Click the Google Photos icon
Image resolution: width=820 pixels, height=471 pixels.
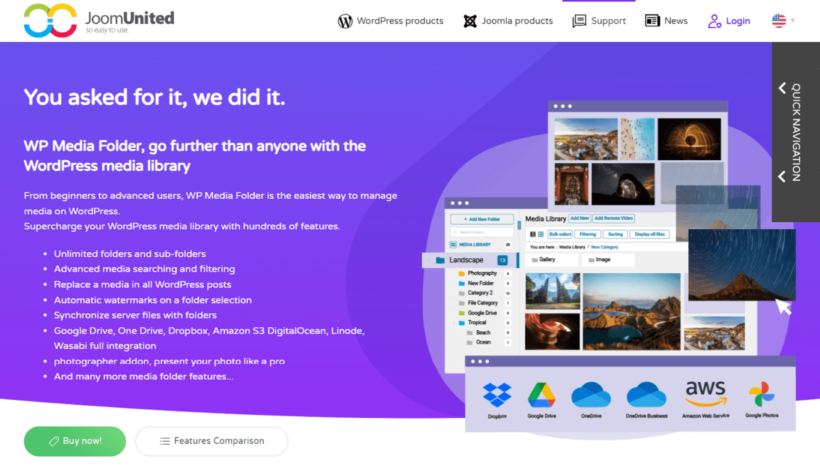pos(761,394)
